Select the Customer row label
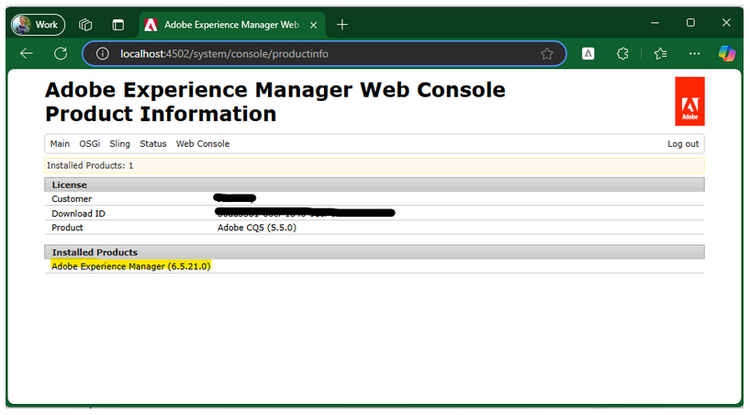This screenshot has height=415, width=750. 72,199
